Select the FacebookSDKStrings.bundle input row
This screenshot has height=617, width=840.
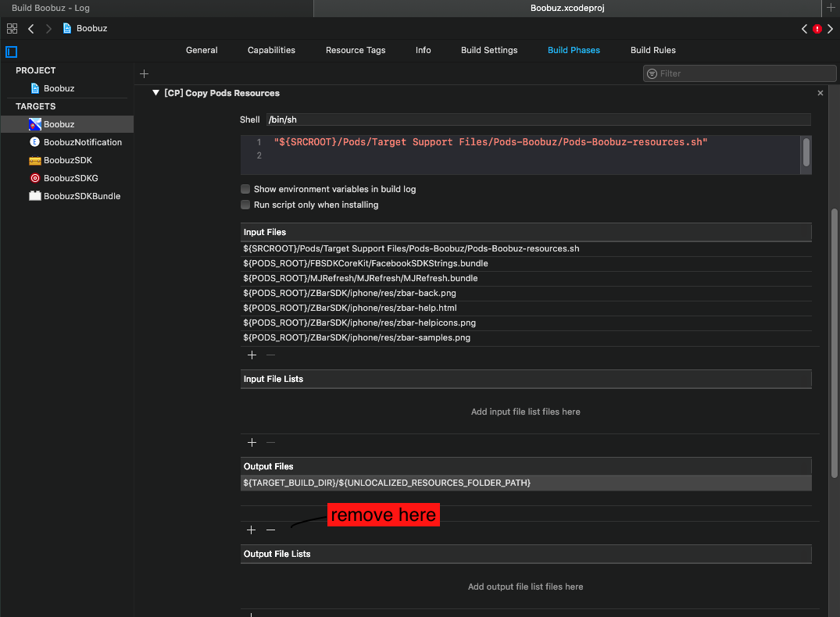tap(526, 263)
